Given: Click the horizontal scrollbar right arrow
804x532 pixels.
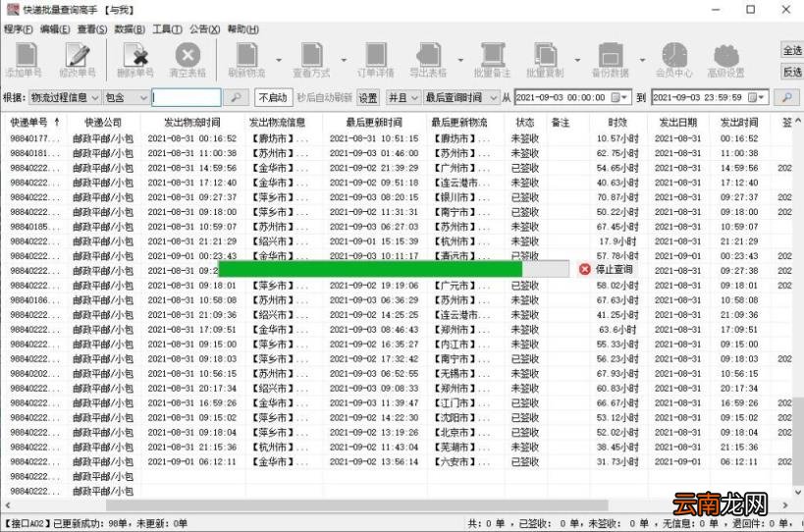Looking at the screenshot, I should (785, 505).
